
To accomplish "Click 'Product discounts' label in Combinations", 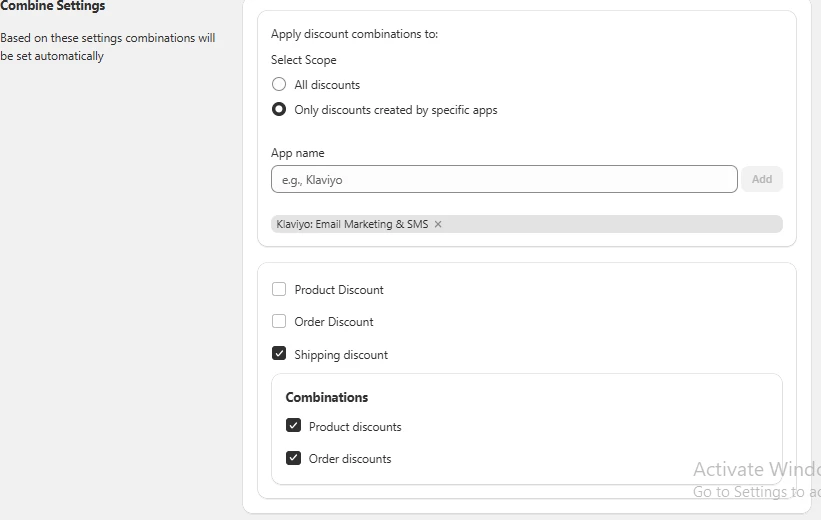I will tap(355, 427).
